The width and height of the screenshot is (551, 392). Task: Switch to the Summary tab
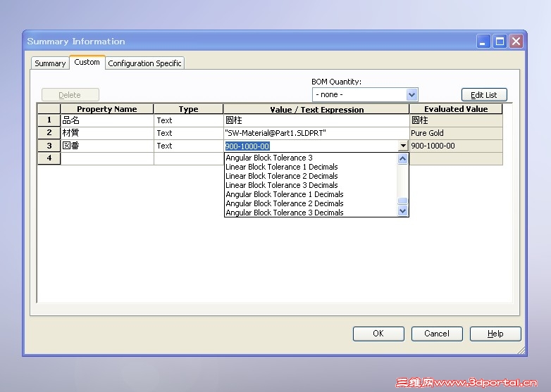tap(50, 63)
